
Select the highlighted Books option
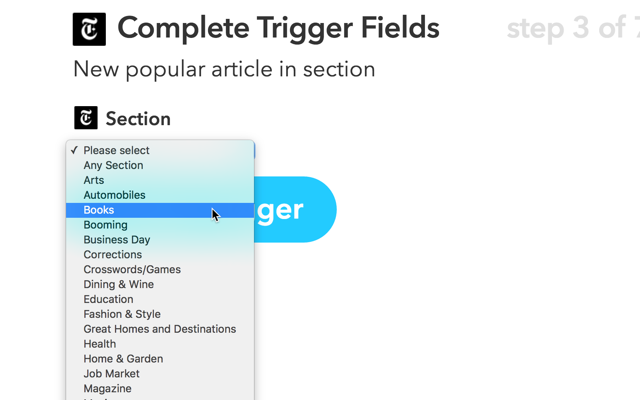tap(99, 210)
